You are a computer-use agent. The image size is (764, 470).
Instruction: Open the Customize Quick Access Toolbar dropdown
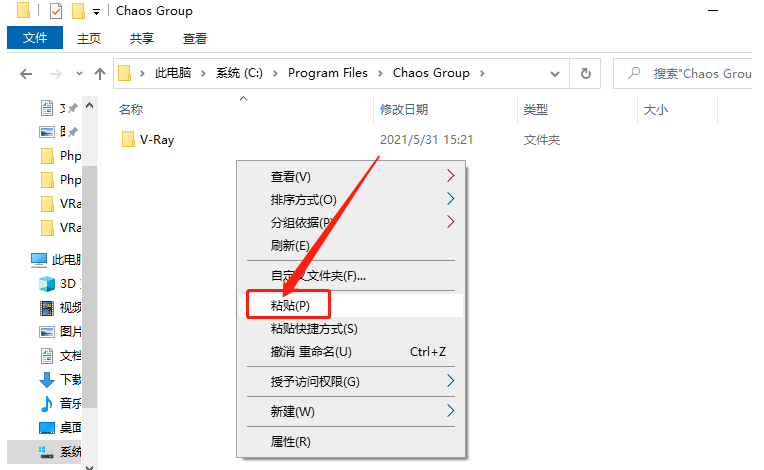(96, 12)
